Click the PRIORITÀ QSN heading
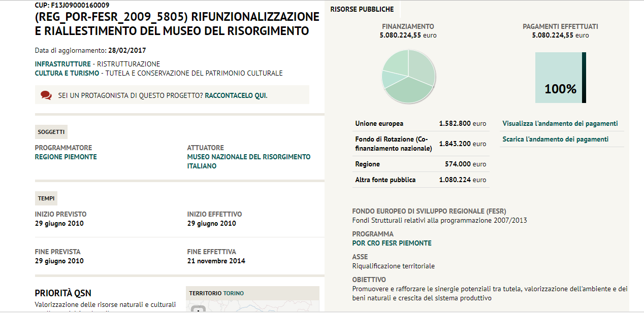The width and height of the screenshot is (644, 313). [x=63, y=293]
